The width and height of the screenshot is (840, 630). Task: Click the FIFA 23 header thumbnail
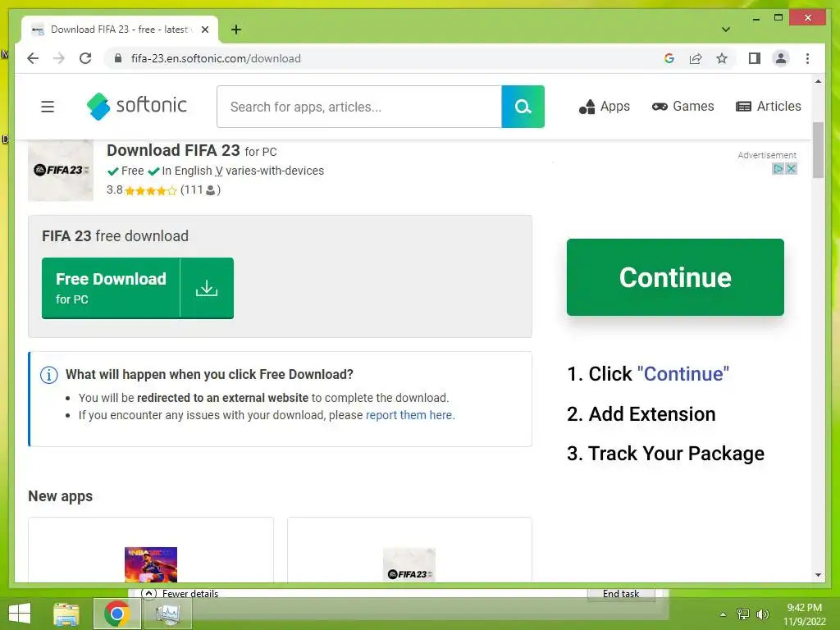[x=61, y=171]
